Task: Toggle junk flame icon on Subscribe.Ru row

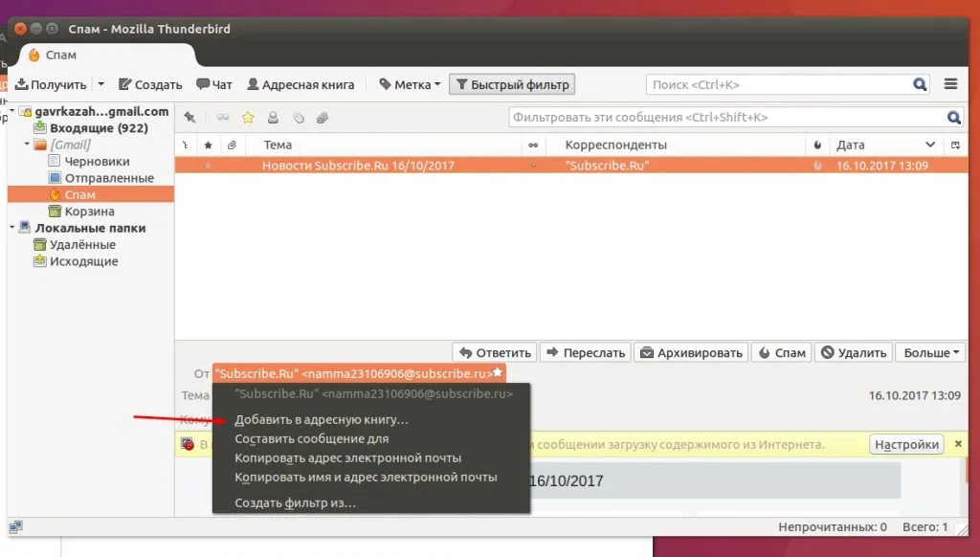Action: (x=817, y=165)
